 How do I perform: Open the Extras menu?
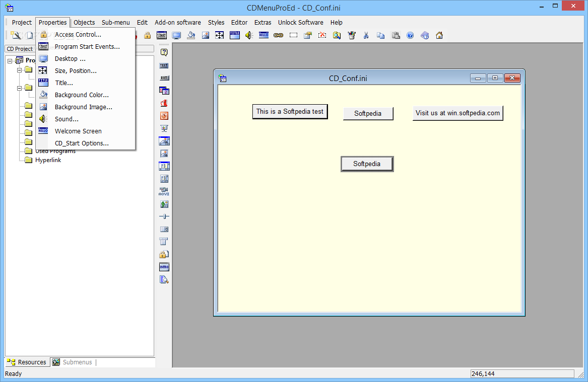point(263,23)
